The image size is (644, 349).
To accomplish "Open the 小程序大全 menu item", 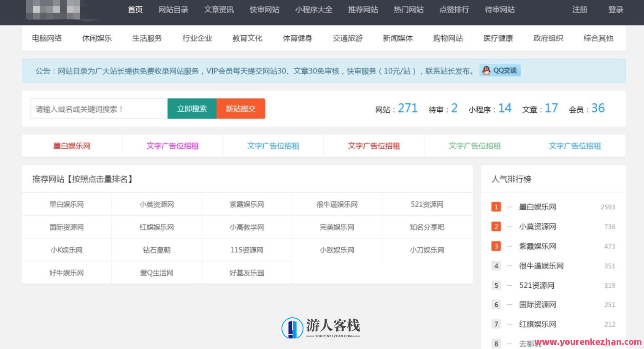I will [314, 10].
